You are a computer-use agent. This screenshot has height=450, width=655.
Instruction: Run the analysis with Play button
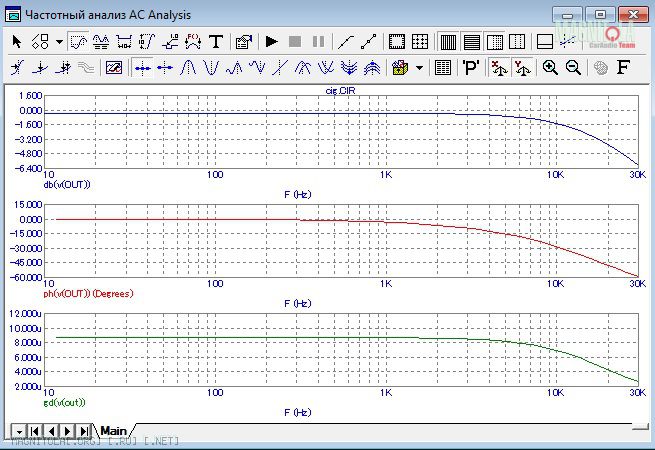pos(272,42)
